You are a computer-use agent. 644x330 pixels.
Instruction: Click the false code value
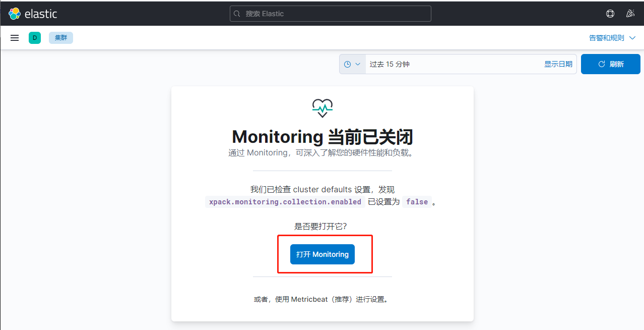pyautogui.click(x=417, y=202)
